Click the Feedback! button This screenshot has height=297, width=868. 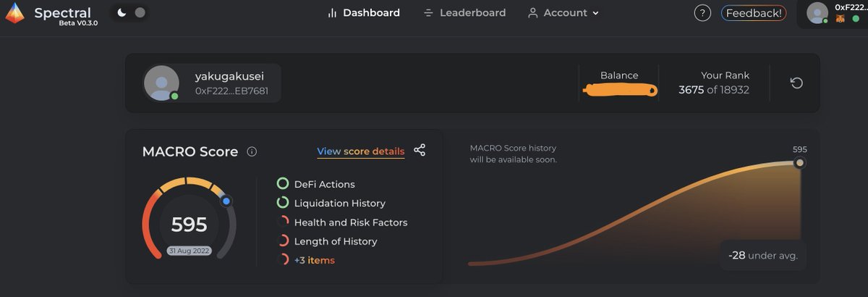[x=754, y=13]
